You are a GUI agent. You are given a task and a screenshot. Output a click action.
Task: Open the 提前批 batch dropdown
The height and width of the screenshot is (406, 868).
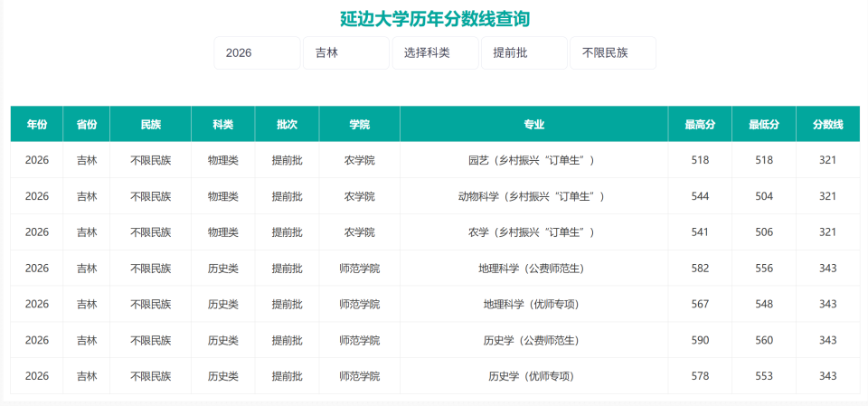(524, 53)
